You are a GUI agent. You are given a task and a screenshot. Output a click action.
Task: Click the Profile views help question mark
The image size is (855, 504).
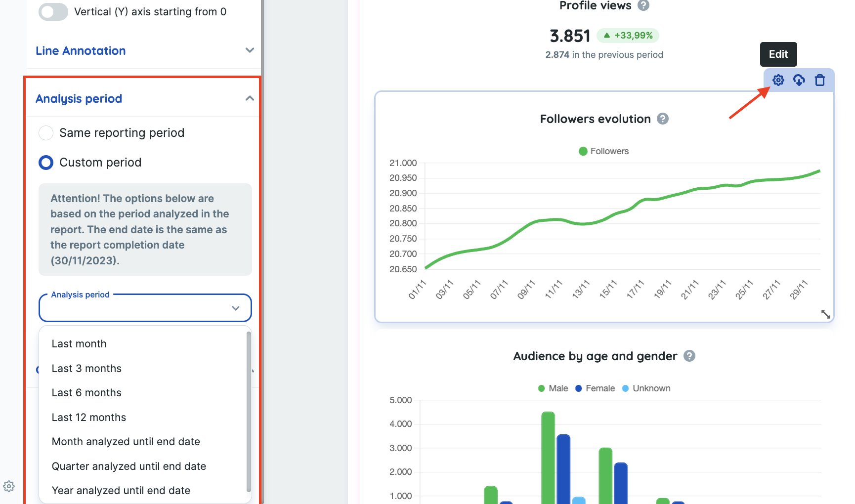tap(642, 5)
